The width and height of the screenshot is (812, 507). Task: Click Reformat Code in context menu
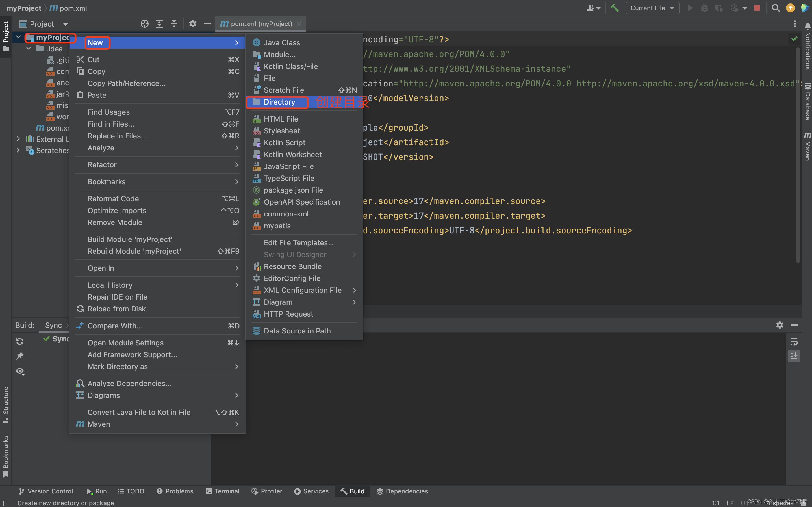[x=157, y=198]
